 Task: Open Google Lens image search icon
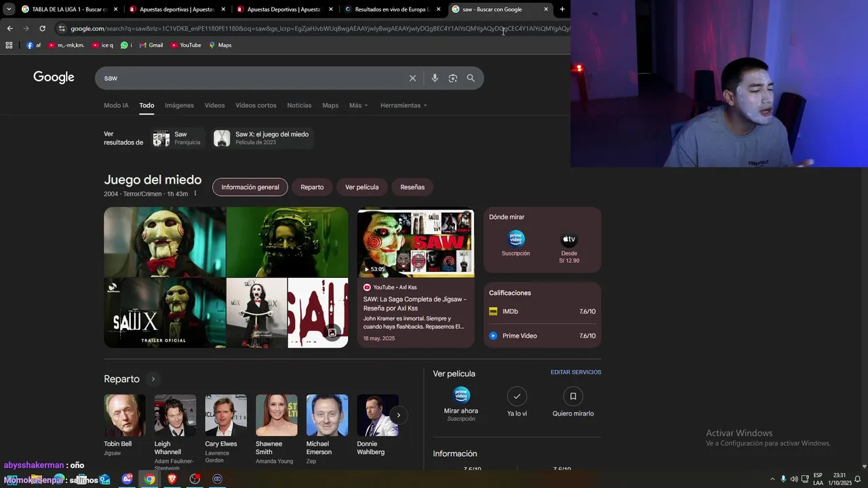pyautogui.click(x=452, y=78)
